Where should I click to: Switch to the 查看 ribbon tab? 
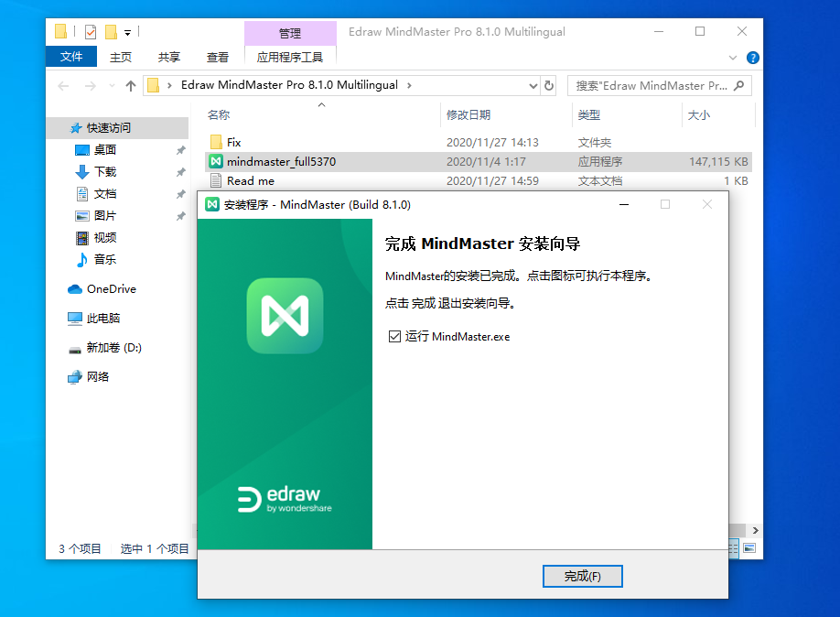tap(217, 56)
